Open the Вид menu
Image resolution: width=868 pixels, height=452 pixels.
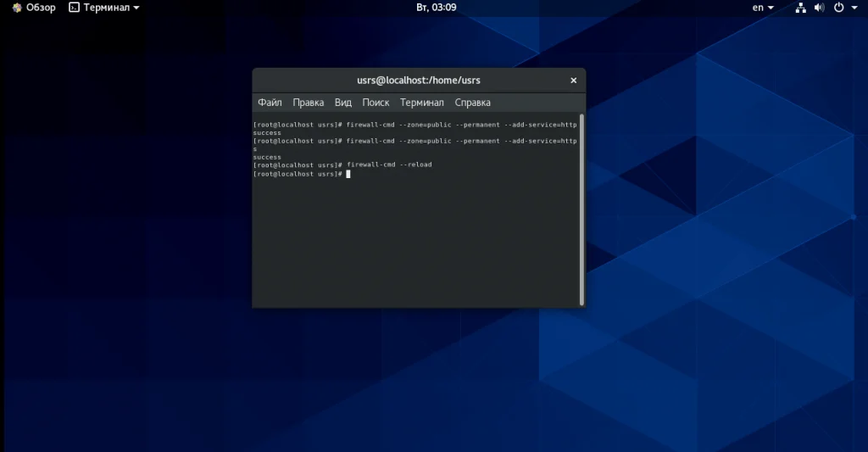tap(343, 103)
